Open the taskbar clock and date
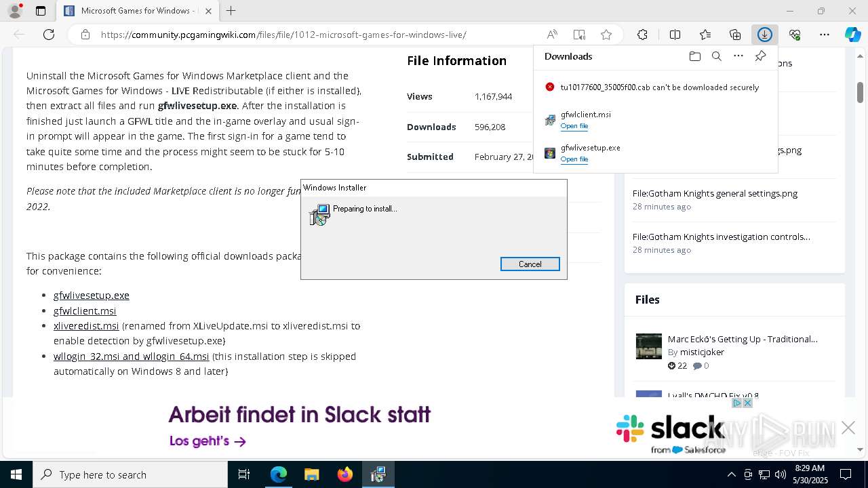This screenshot has height=488, width=868. pos(810,474)
